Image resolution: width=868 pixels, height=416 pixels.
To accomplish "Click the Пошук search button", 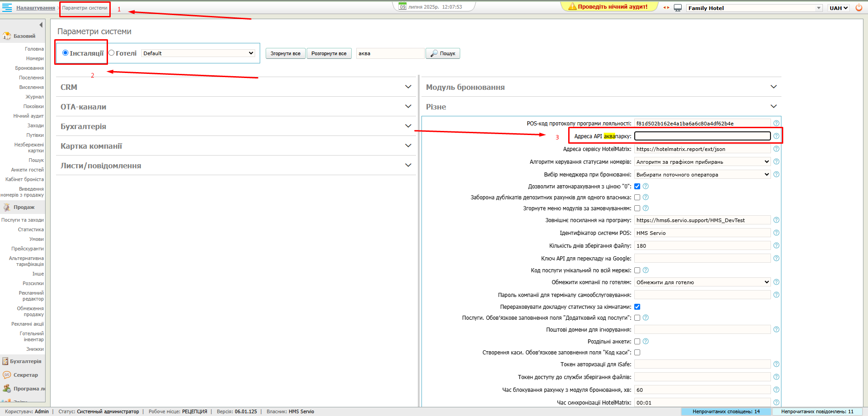I will coord(443,53).
